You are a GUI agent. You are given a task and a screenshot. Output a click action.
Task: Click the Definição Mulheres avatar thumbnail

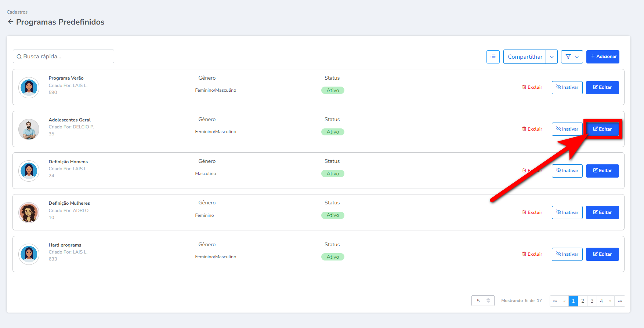[29, 212]
